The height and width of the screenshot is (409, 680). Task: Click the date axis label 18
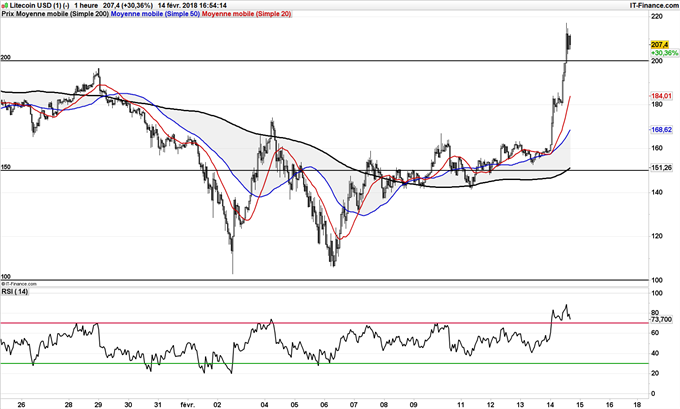[x=637, y=404]
